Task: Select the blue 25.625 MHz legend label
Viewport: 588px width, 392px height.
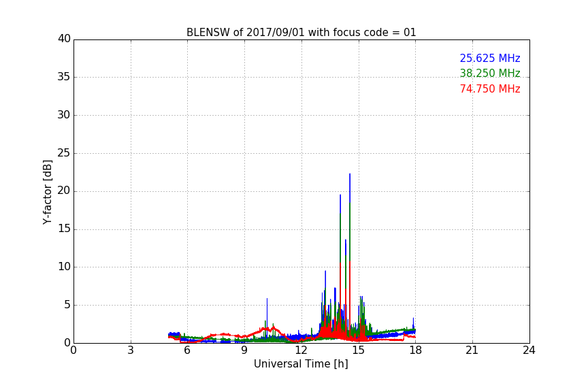Action: pyautogui.click(x=490, y=59)
